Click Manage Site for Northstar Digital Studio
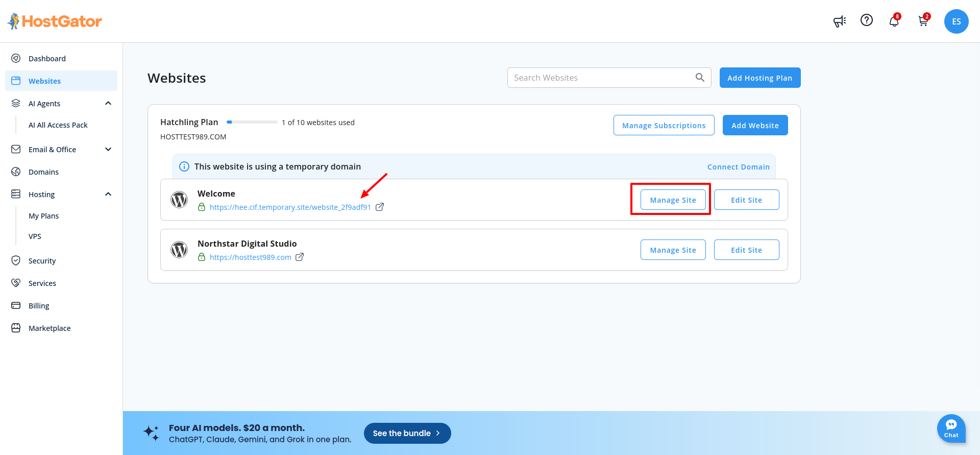Viewport: 980px width, 455px height. tap(673, 250)
